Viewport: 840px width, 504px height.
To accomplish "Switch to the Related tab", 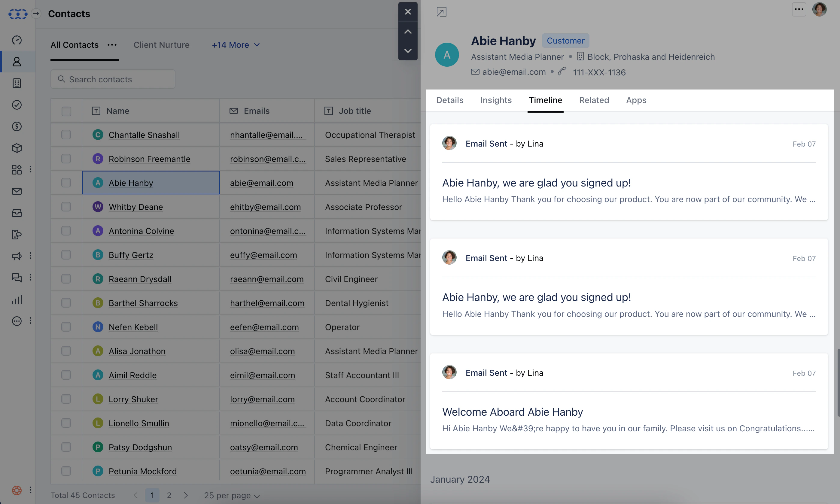I will click(594, 100).
